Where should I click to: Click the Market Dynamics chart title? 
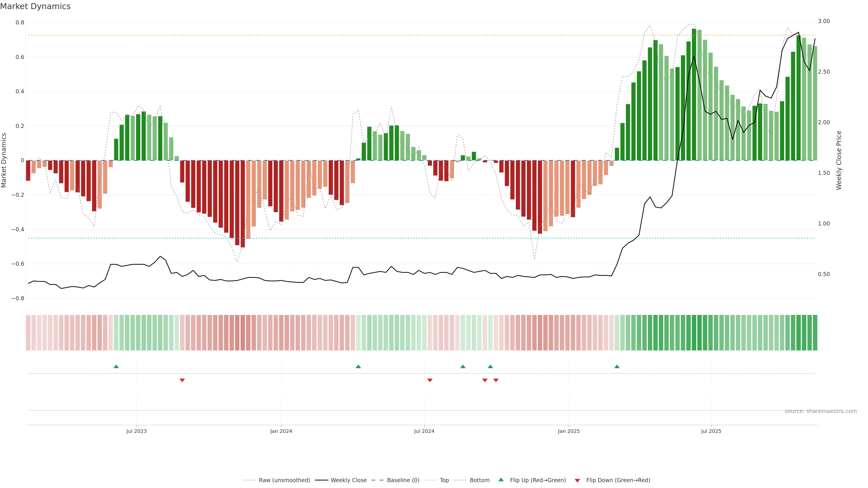coord(35,6)
